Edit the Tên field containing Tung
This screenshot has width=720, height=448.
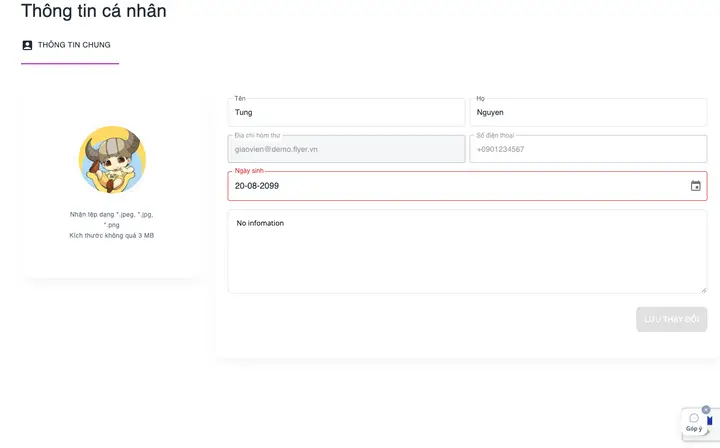coord(346,112)
